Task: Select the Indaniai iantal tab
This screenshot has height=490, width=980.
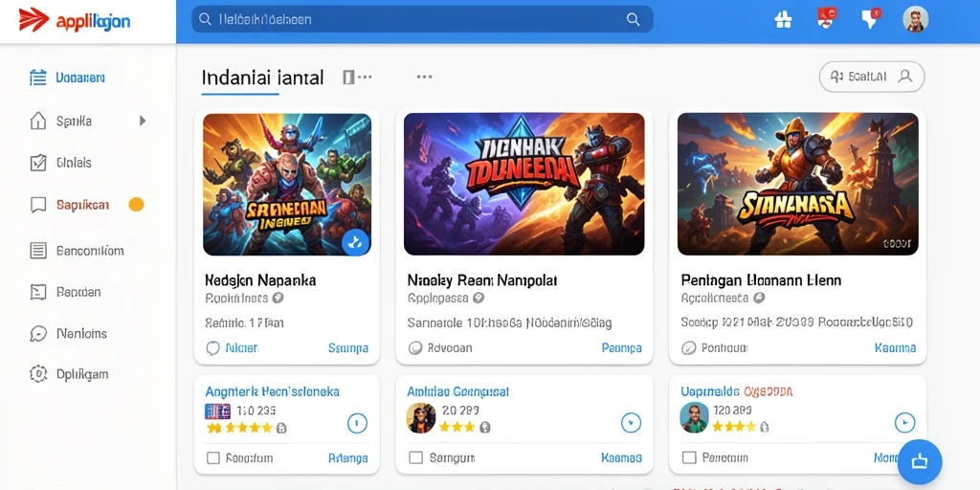Action: point(262,78)
